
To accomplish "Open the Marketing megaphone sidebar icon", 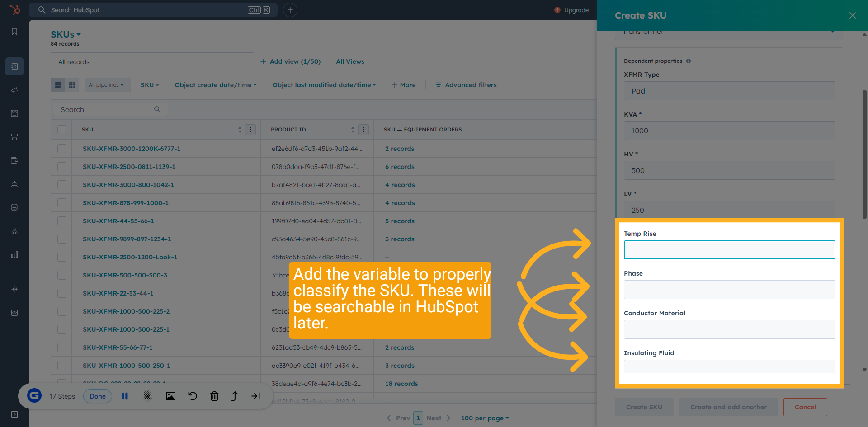I will [x=14, y=90].
